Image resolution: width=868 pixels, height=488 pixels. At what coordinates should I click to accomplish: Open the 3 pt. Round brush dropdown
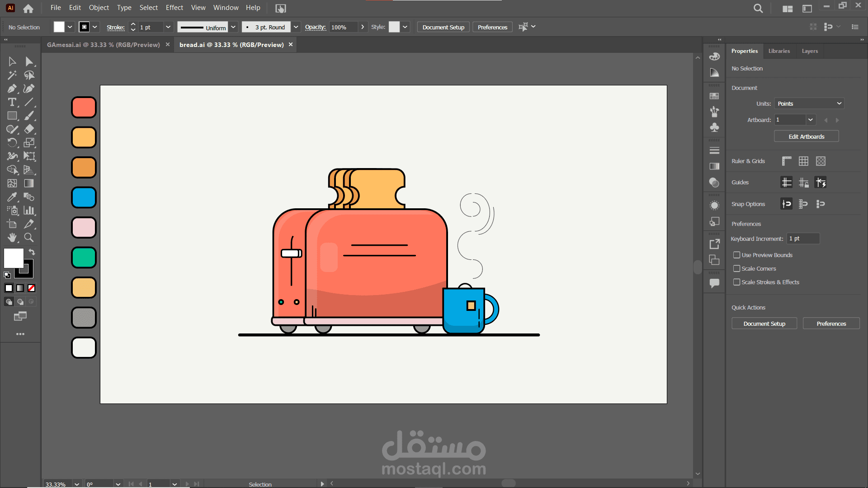click(296, 27)
